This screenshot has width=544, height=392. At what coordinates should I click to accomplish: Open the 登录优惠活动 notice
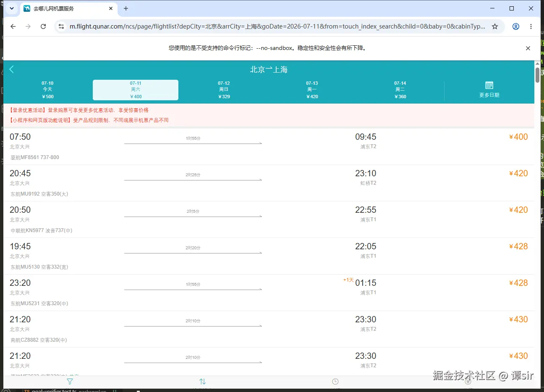click(x=79, y=110)
